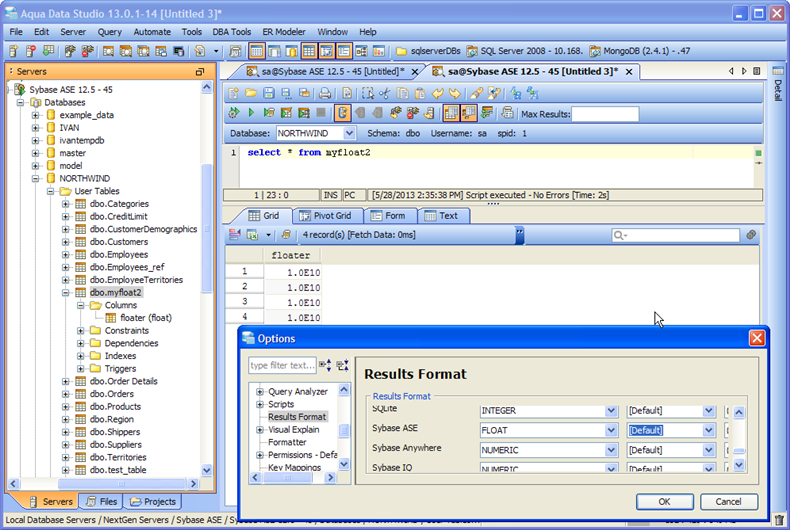Click the Servers tree horizontal scrollbar
Viewport: 790px width, 530px height.
pos(103,484)
